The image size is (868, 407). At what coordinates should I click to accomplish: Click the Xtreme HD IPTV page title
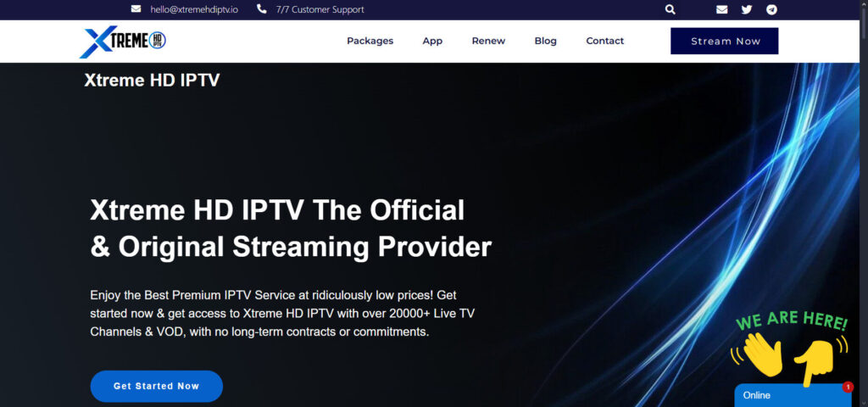pos(152,81)
